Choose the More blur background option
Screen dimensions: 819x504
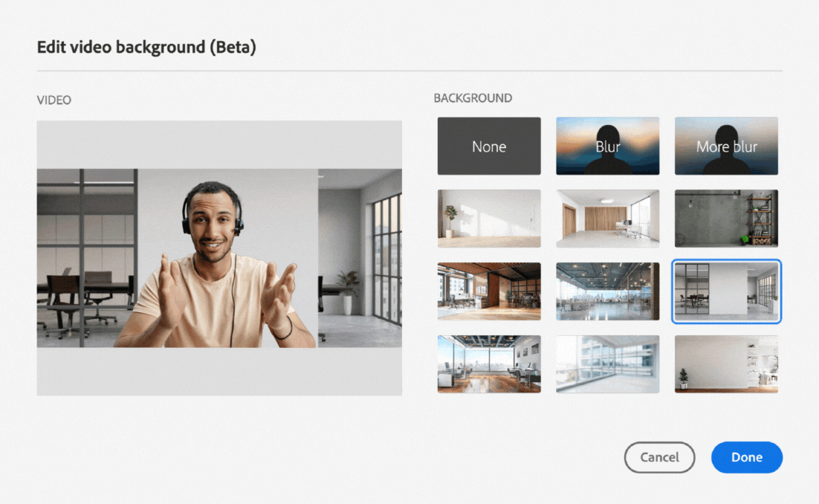[726, 146]
